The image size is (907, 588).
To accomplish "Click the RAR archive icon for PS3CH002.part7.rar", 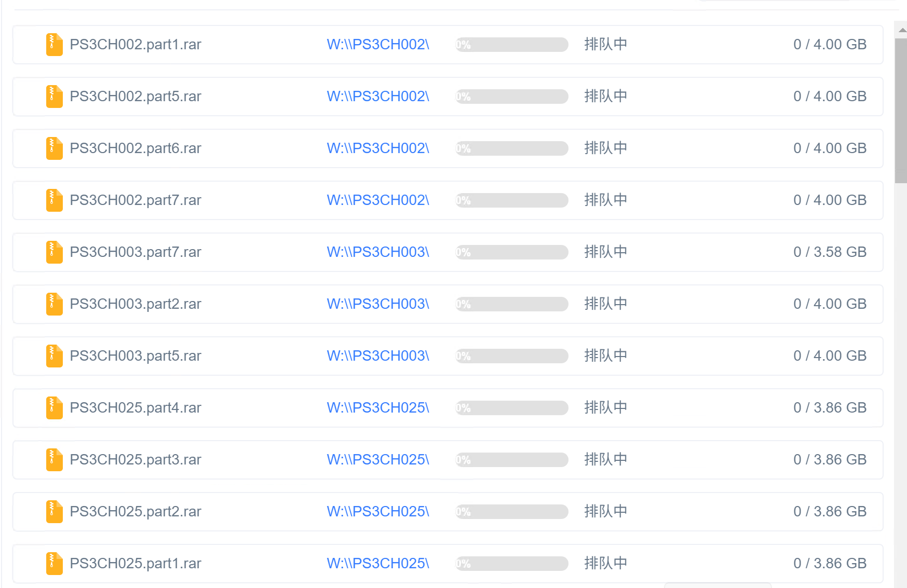I will (x=53, y=200).
